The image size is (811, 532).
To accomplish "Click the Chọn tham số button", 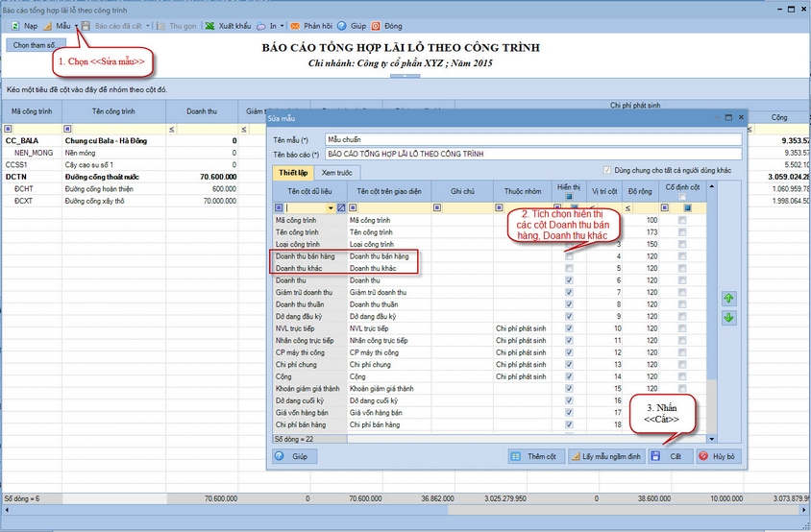I will coord(36,45).
